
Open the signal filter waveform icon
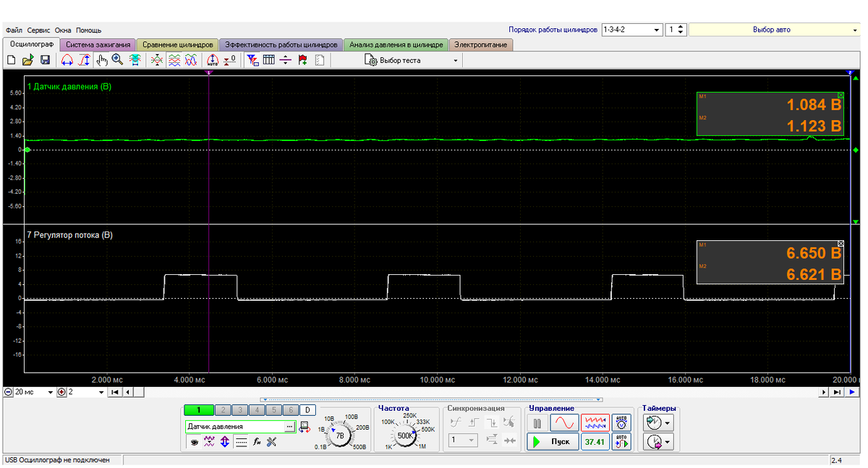[x=209, y=442]
